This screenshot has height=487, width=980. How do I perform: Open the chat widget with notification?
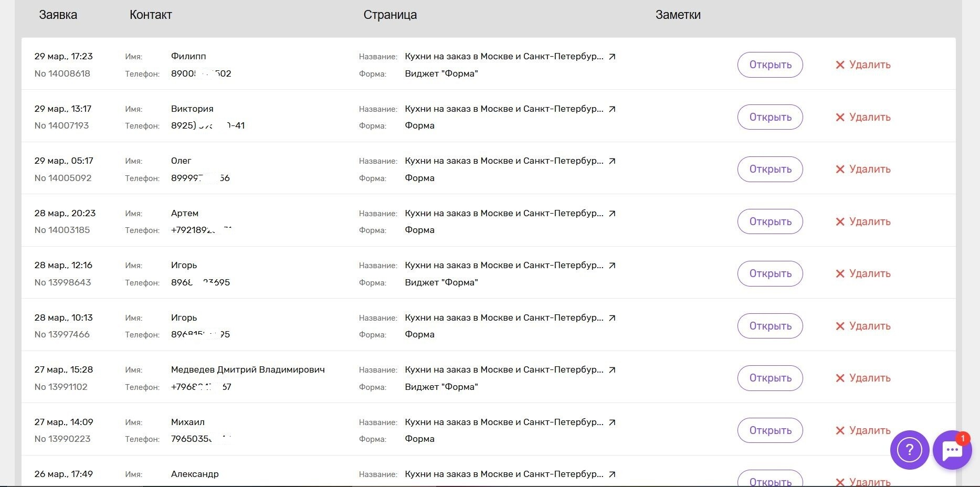[952, 450]
